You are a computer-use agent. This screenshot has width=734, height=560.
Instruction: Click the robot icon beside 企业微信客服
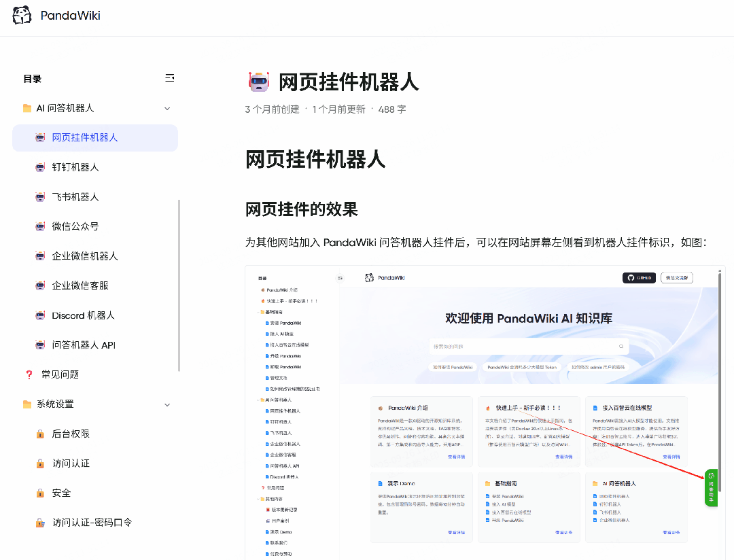click(x=40, y=285)
